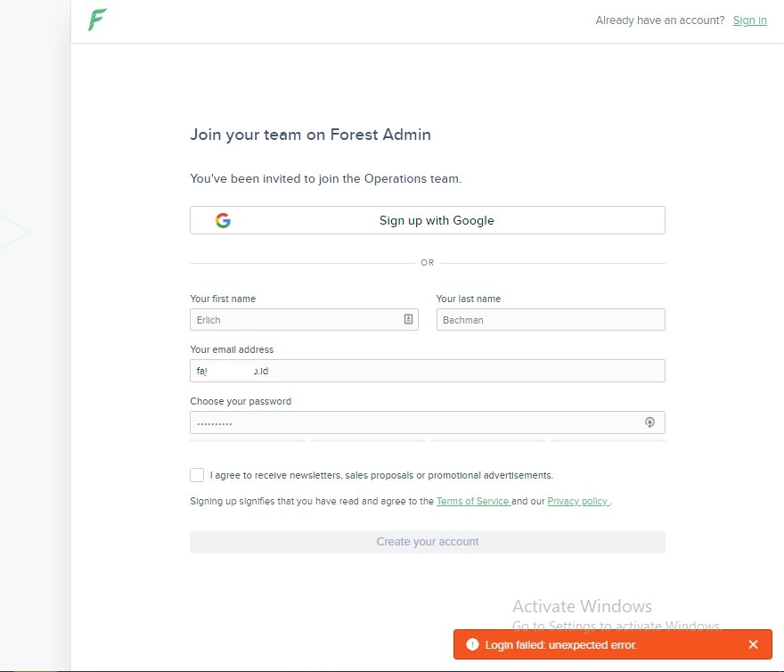
Task: Click into the Choose your password field
Action: 414,422
